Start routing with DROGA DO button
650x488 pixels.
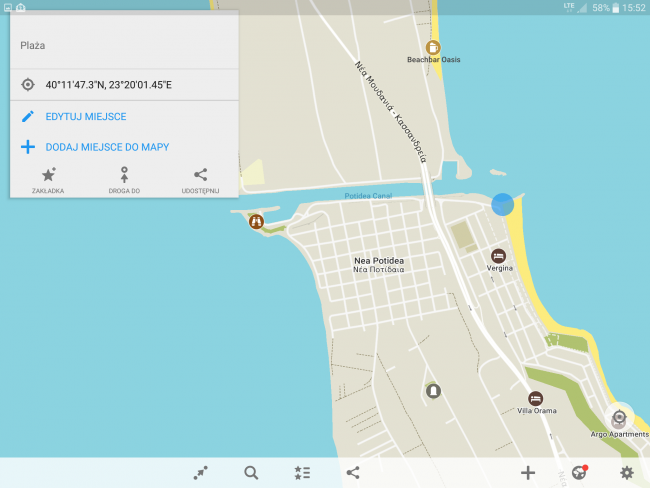(x=124, y=180)
